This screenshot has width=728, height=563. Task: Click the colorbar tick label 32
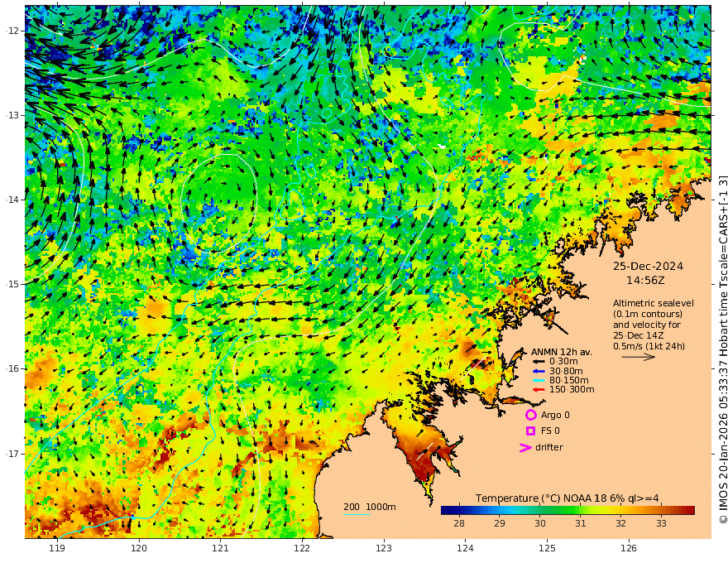620,523
